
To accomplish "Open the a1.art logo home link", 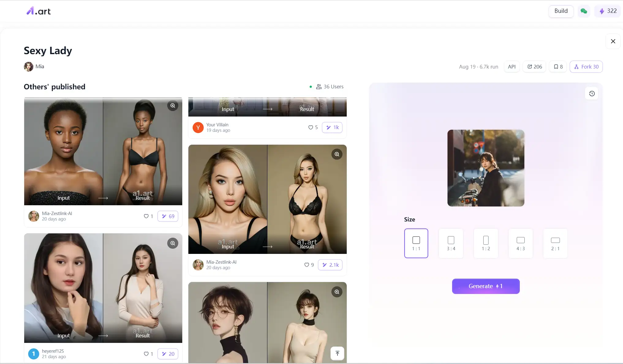I will coord(39,11).
